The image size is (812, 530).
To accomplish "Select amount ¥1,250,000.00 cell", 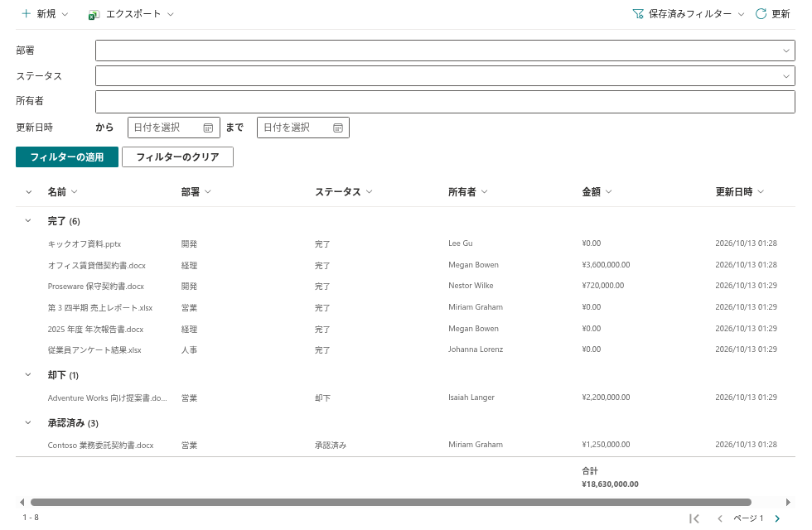I will point(606,445).
